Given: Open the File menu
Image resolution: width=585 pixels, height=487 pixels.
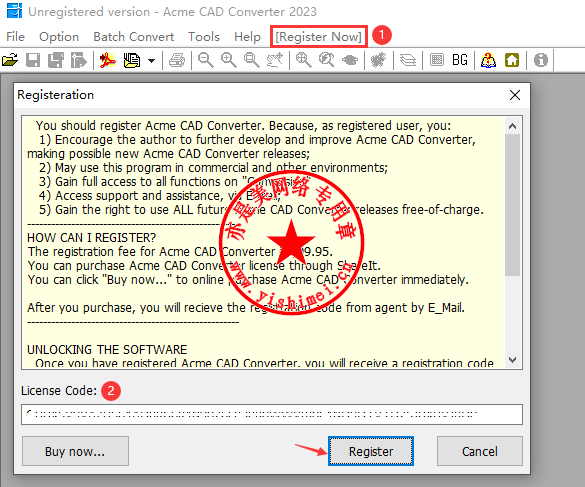Looking at the screenshot, I should coord(16,37).
